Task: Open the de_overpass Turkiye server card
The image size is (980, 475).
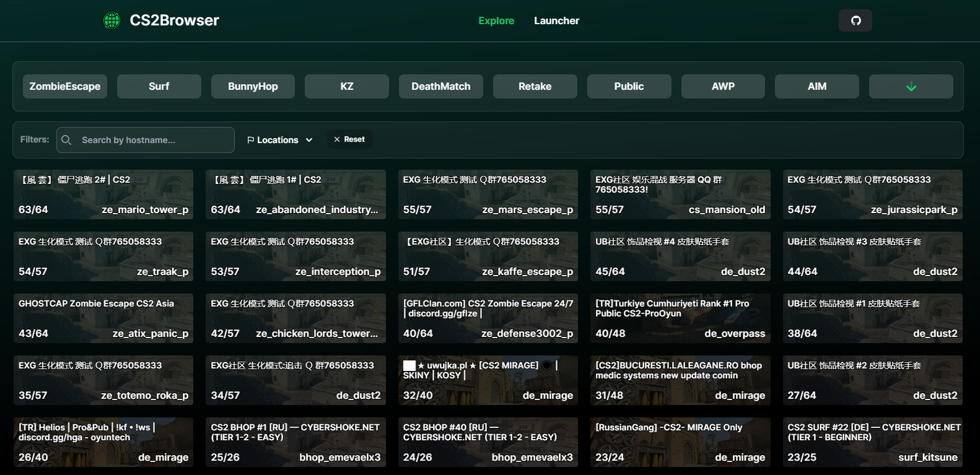Action: [680, 318]
